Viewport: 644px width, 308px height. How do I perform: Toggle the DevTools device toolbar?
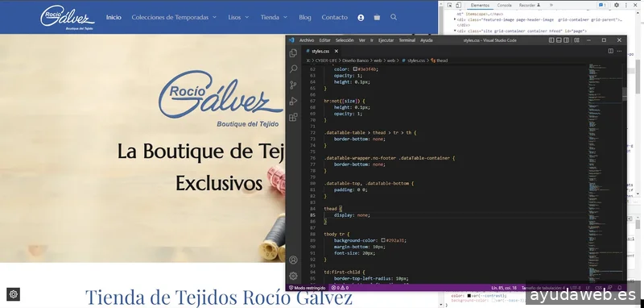[x=458, y=6]
